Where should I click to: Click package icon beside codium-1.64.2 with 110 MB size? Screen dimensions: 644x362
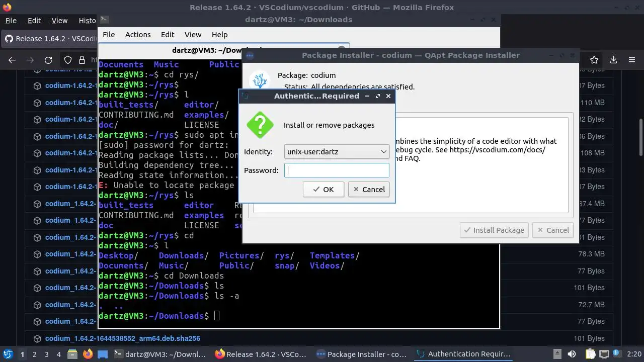tap(37, 103)
